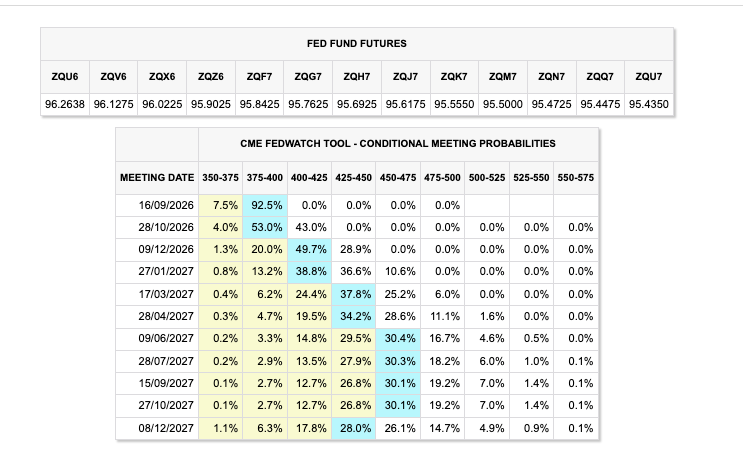The image size is (743, 471).
Task: Click the CME FEDWATCH TOOL table title
Action: tap(398, 144)
